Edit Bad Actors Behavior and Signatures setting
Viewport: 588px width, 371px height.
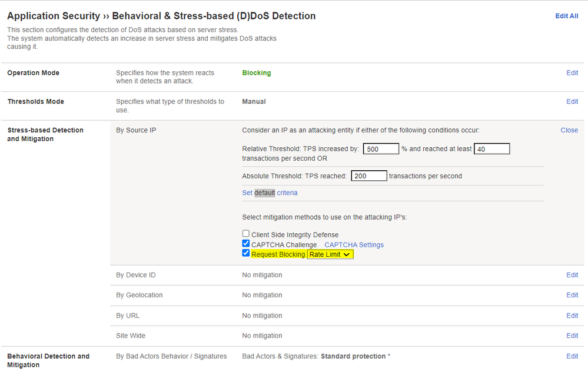tap(572, 356)
